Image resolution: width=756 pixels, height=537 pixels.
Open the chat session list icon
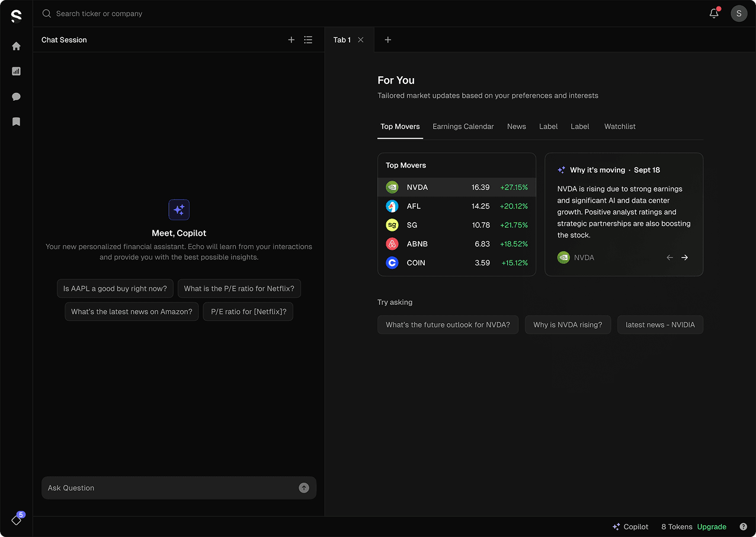pyautogui.click(x=308, y=40)
